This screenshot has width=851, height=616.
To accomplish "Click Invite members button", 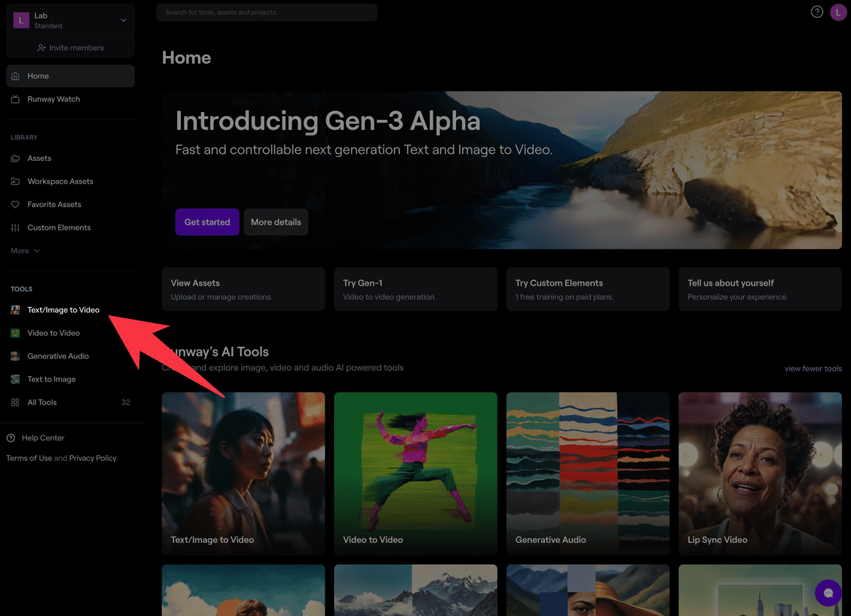I will pyautogui.click(x=70, y=47).
